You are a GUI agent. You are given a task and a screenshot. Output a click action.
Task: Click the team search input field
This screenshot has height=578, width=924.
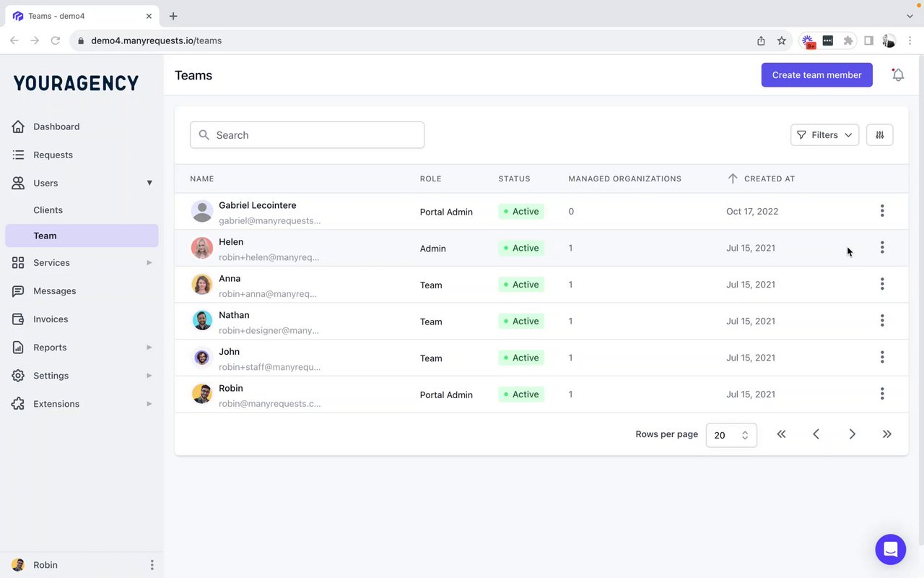pyautogui.click(x=307, y=135)
